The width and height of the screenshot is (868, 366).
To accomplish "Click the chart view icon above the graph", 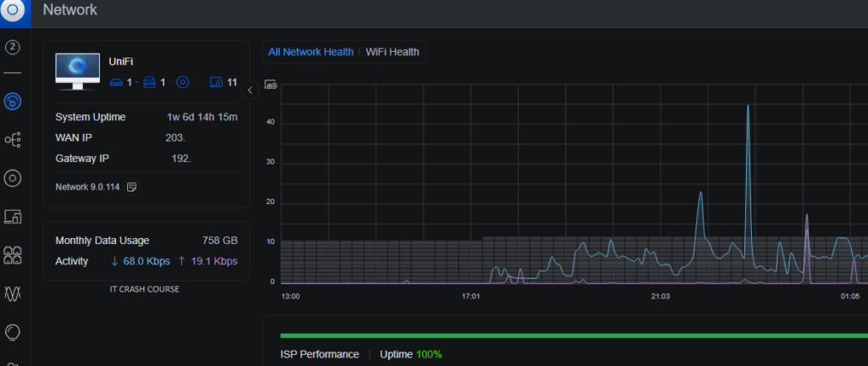I will coord(270,85).
